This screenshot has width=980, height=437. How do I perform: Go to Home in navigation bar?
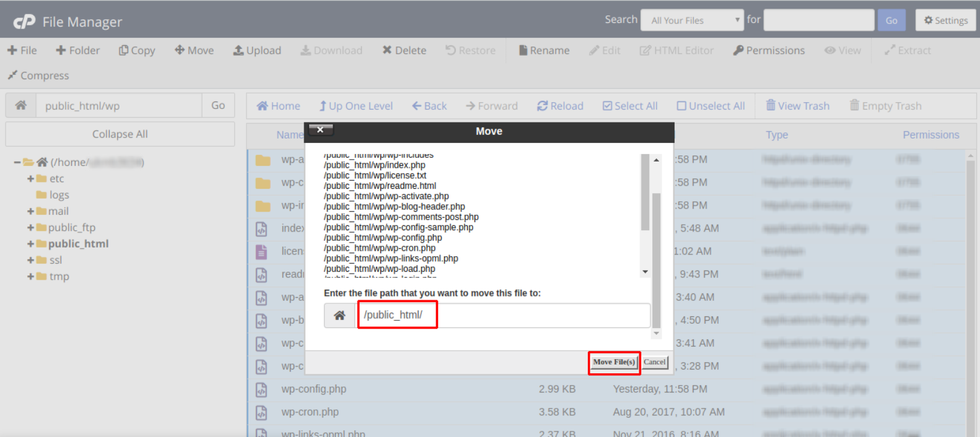pos(278,106)
